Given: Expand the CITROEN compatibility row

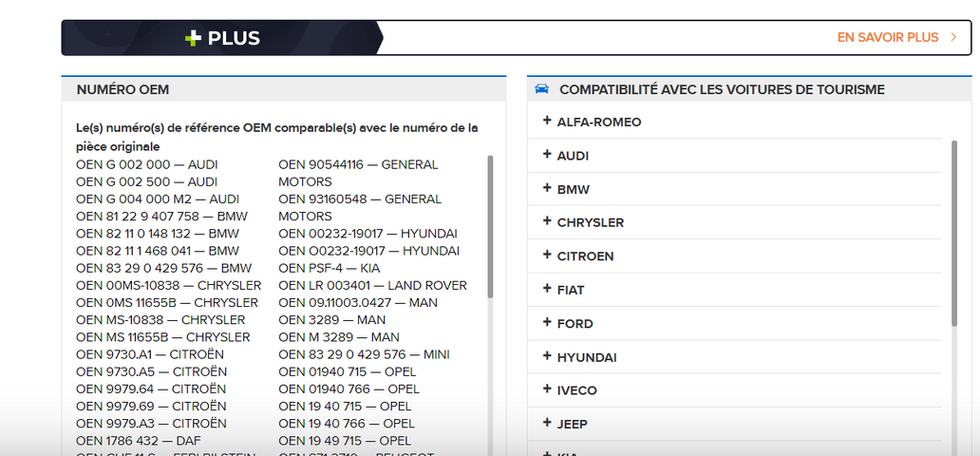Looking at the screenshot, I should click(x=734, y=256).
